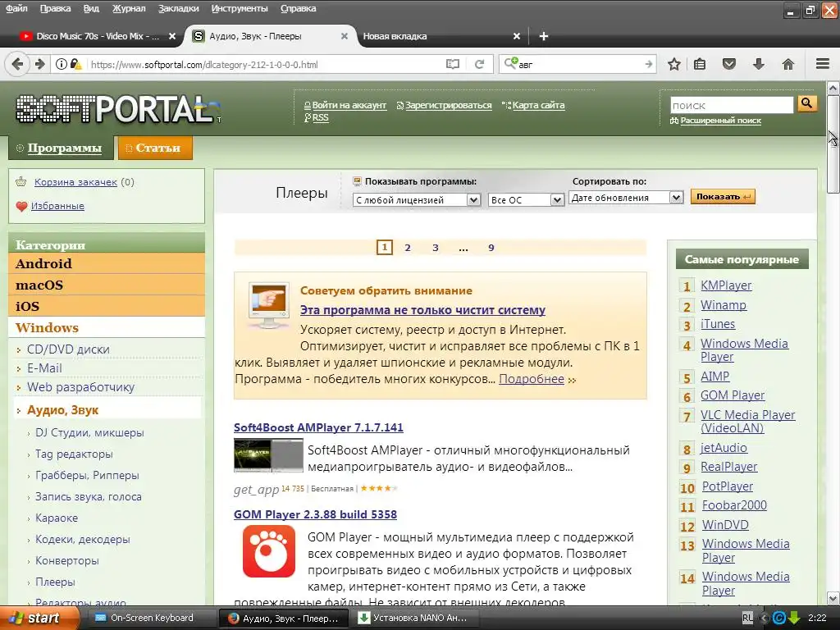This screenshot has width=840, height=630.
Task: Open the bookmarks list icon
Action: (x=700, y=64)
